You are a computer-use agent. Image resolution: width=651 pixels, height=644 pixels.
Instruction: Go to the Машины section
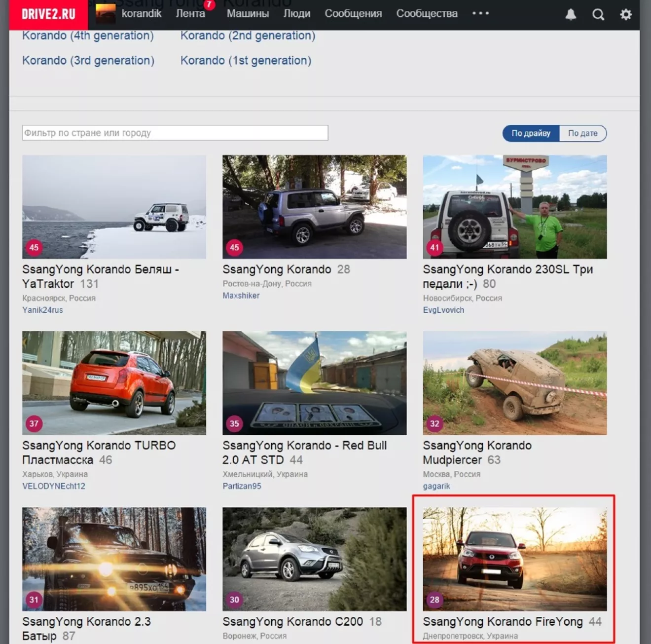(x=248, y=14)
